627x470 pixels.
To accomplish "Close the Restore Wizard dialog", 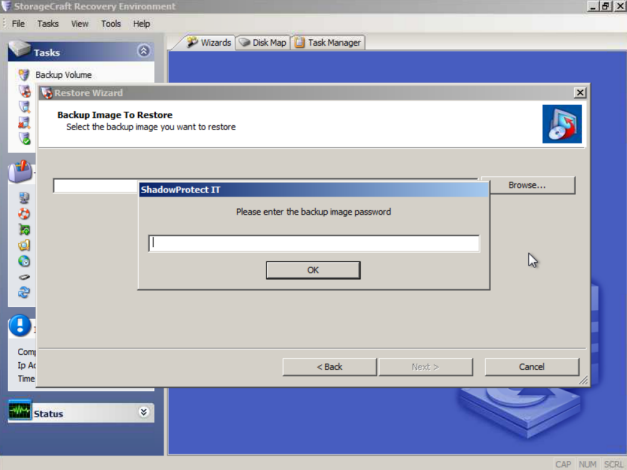I will click(x=580, y=93).
